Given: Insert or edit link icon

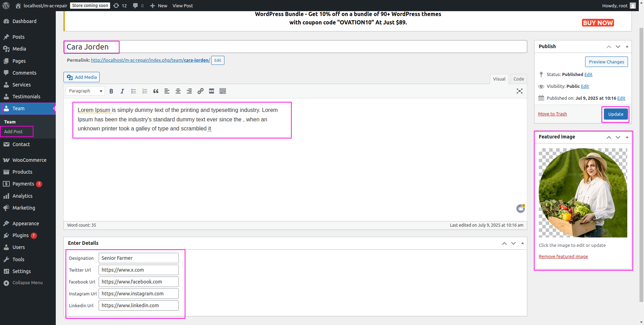Looking at the screenshot, I should (200, 91).
